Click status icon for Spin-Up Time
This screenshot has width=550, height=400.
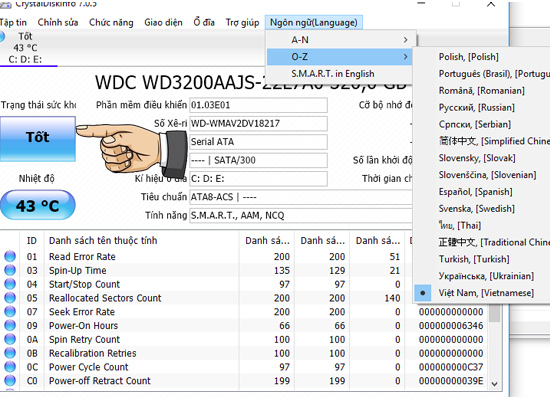coord(10,270)
